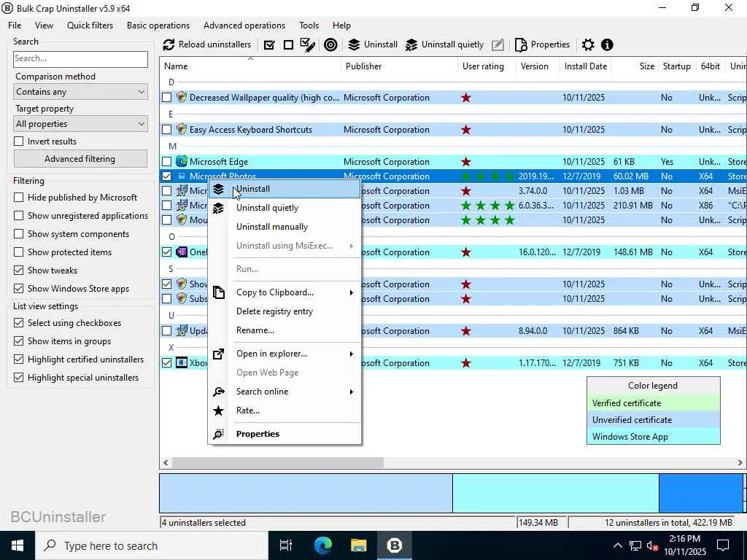This screenshot has height=560, width=747.
Task: Click the Task View taskbar icon
Action: click(286, 545)
